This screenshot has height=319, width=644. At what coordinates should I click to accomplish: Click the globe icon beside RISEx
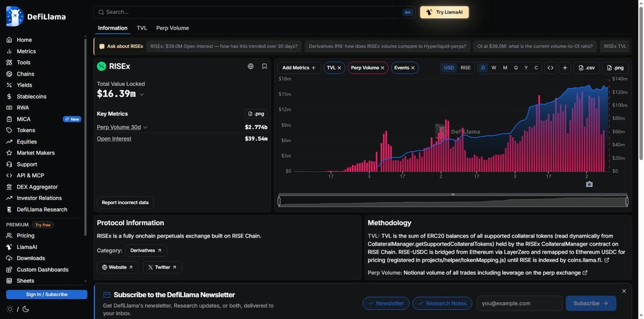click(x=251, y=66)
